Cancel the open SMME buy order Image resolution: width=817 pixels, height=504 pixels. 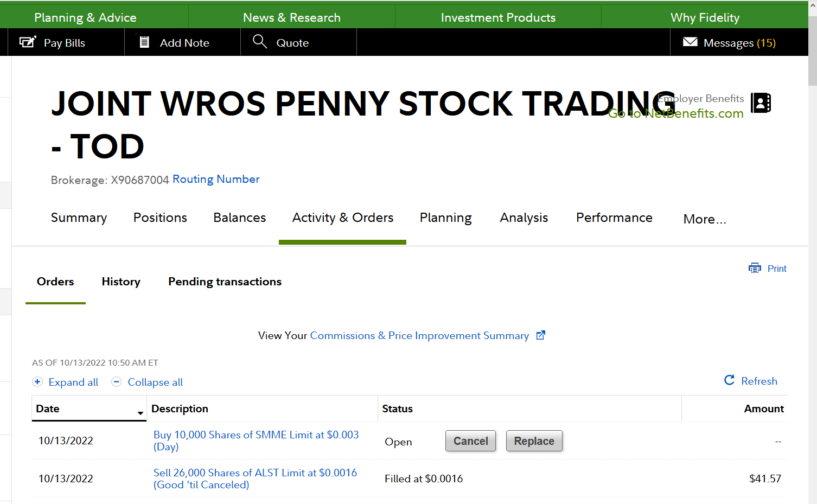coord(470,441)
